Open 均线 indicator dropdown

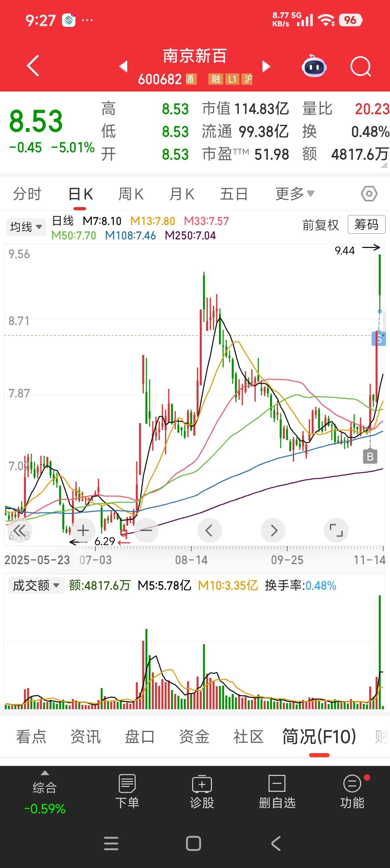26,227
